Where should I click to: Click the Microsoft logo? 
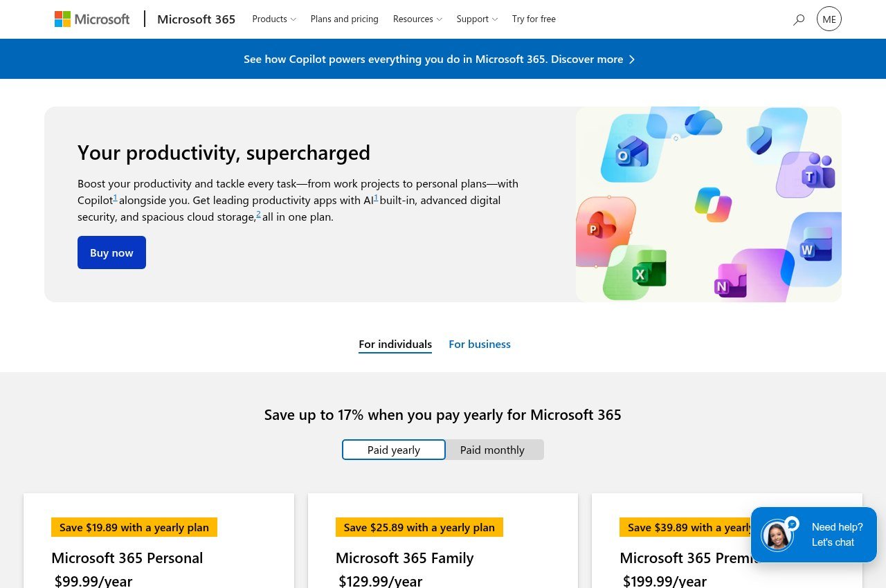coord(92,19)
